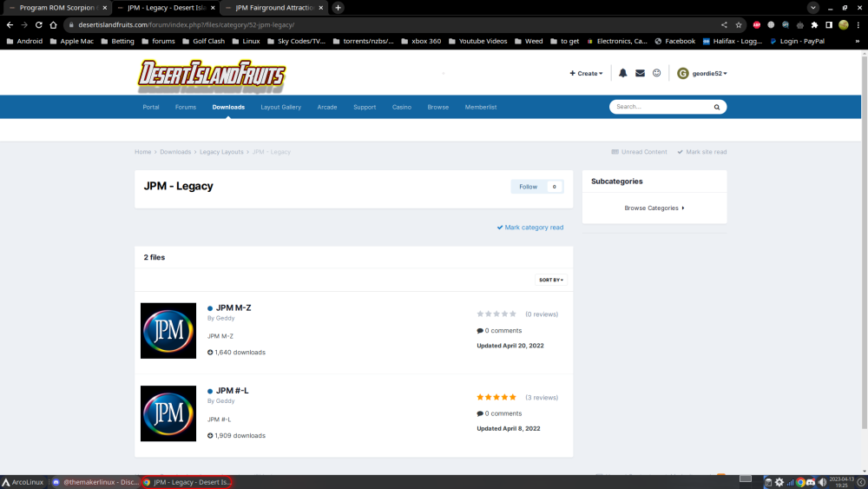Click the AdBlock extension icon
Screen dimensions: 868x489
click(x=757, y=25)
